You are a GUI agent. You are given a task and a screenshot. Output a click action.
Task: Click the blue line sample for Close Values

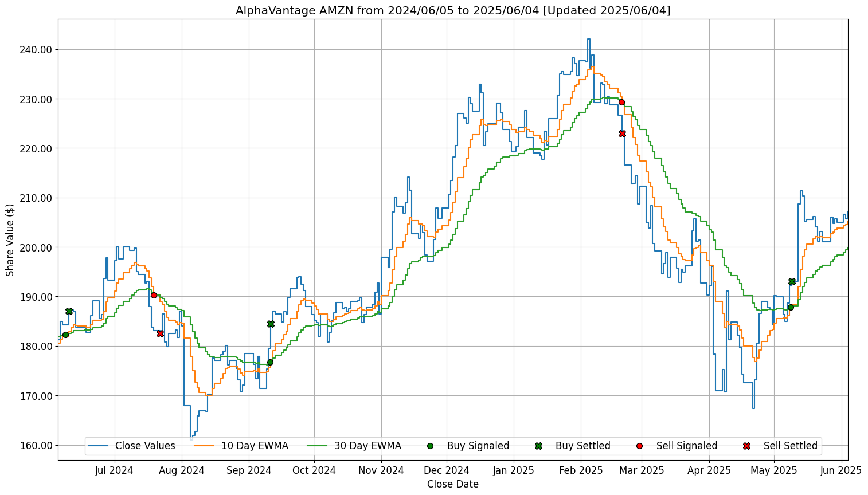pyautogui.click(x=99, y=446)
